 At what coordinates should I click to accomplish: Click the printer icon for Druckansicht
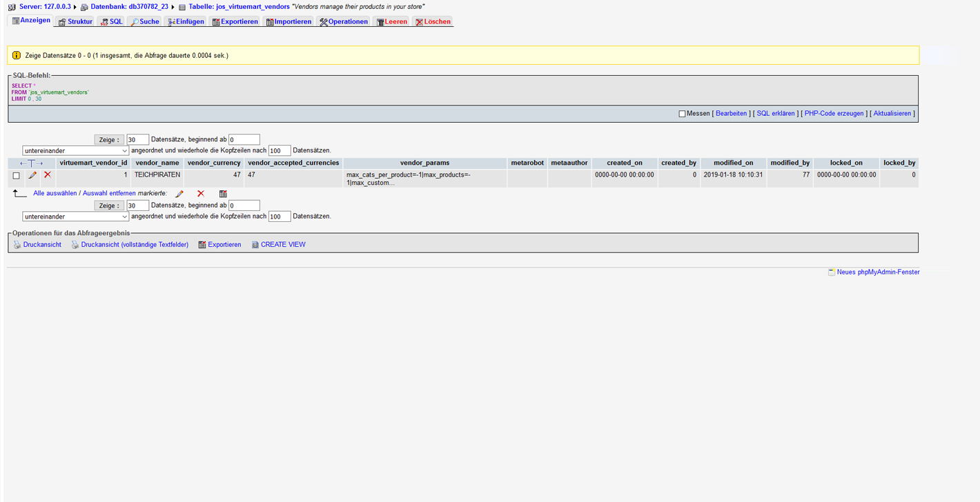coord(17,245)
